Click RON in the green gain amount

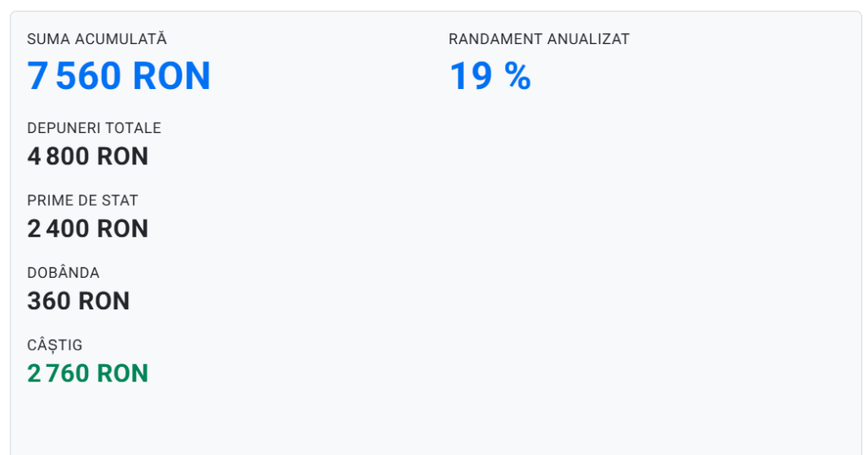click(x=122, y=374)
